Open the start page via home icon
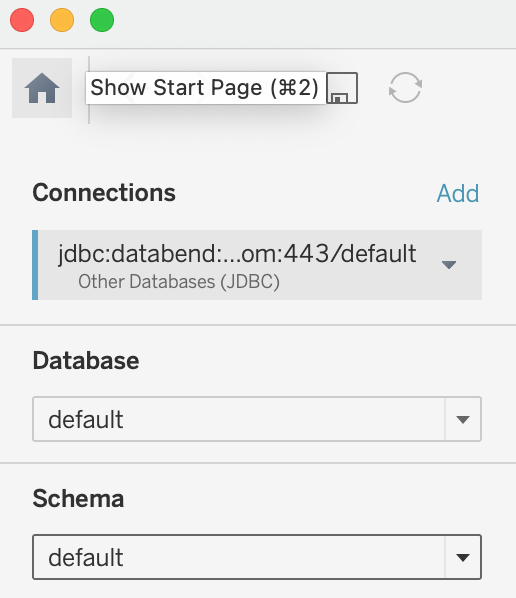 pyautogui.click(x=42, y=88)
